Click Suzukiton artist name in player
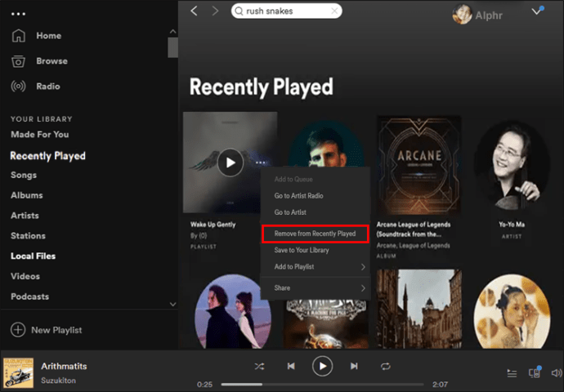This screenshot has width=564, height=392. pos(58,381)
